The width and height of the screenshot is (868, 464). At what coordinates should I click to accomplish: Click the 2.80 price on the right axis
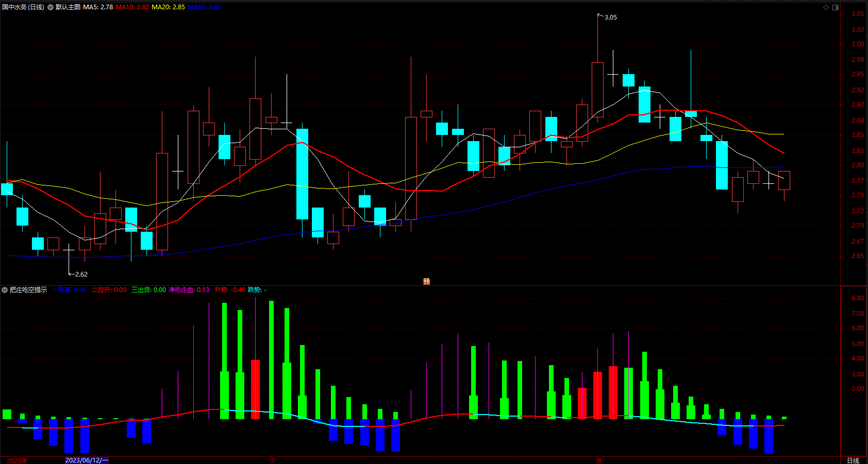tap(858, 165)
